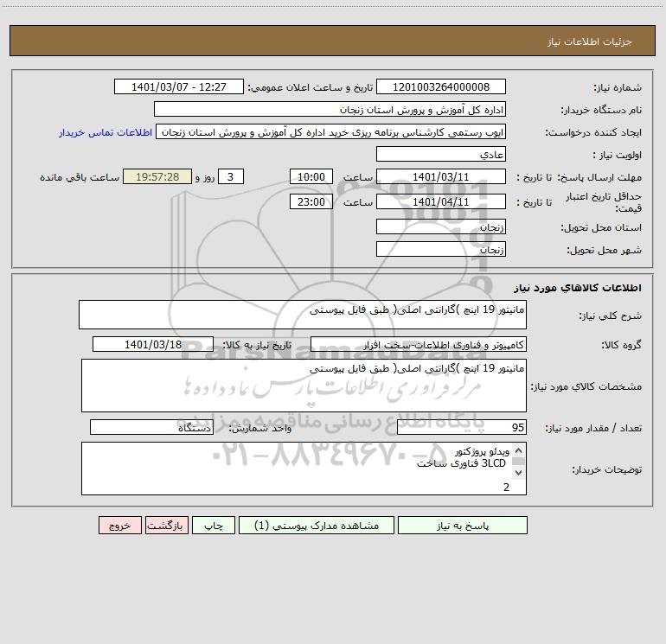Click label ساعت باقی مانده
666x644 pixels.
pyautogui.click(x=80, y=177)
